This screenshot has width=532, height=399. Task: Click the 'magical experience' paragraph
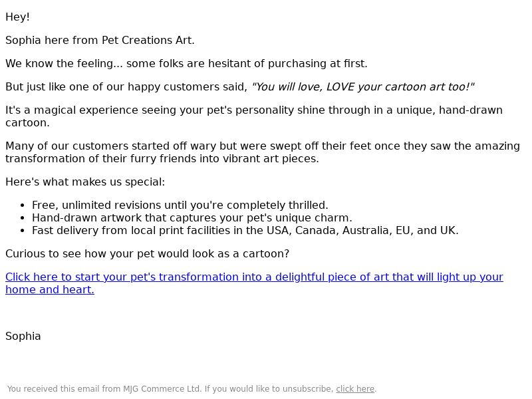pos(254,116)
